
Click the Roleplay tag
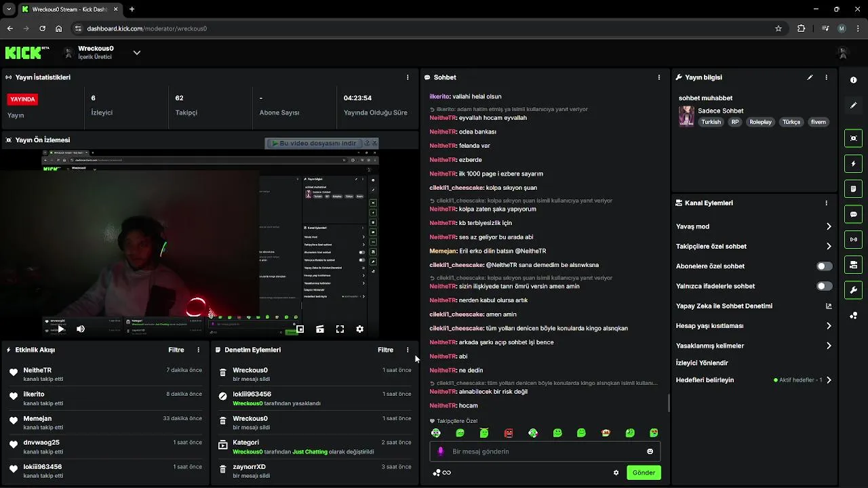760,122
